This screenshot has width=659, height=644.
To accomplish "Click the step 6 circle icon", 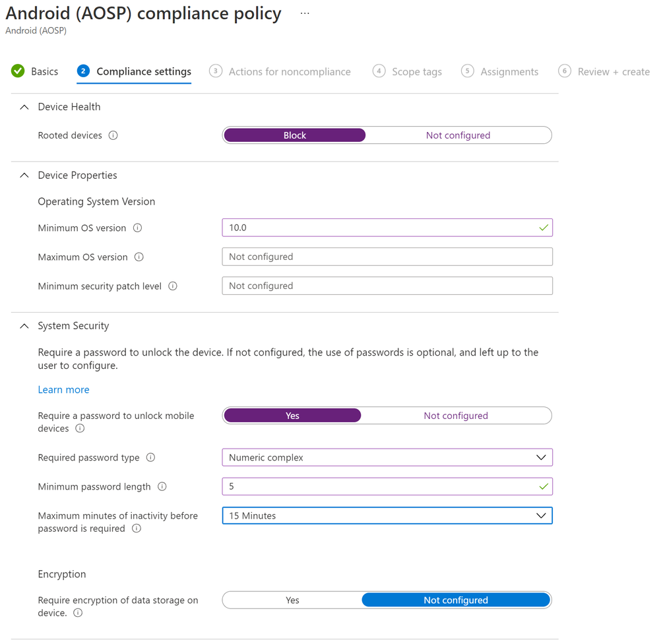I will tap(565, 71).
